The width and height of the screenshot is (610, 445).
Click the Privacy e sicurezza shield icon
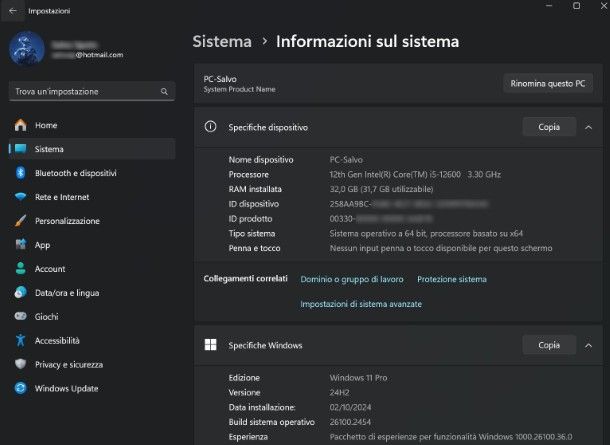(21, 364)
